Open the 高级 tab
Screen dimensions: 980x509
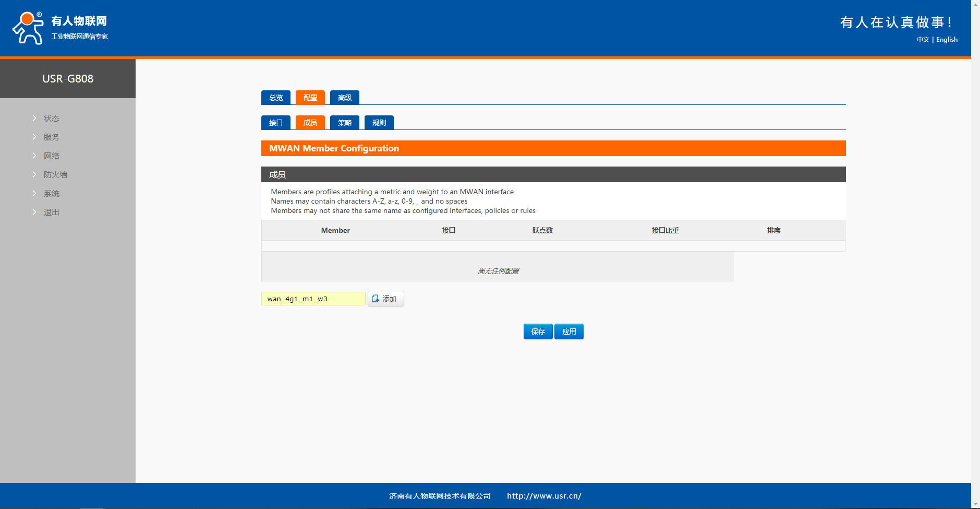(345, 98)
